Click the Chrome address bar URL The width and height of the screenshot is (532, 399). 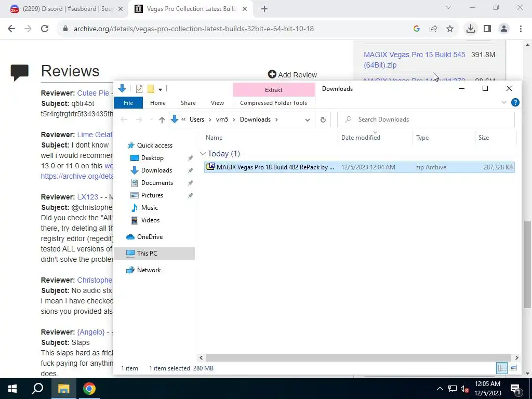193,29
